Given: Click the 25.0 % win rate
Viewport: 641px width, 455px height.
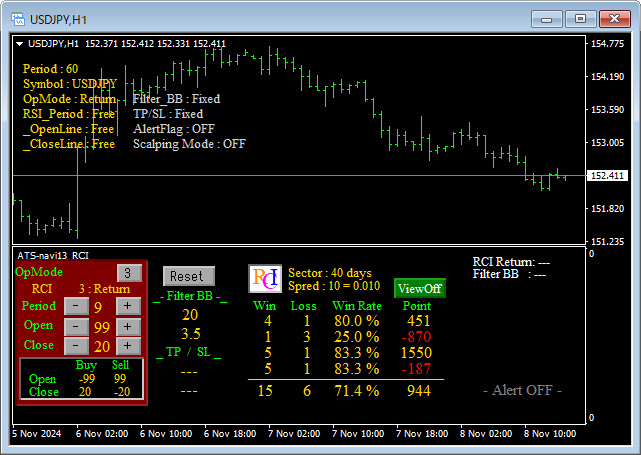Looking at the screenshot, I should [356, 337].
